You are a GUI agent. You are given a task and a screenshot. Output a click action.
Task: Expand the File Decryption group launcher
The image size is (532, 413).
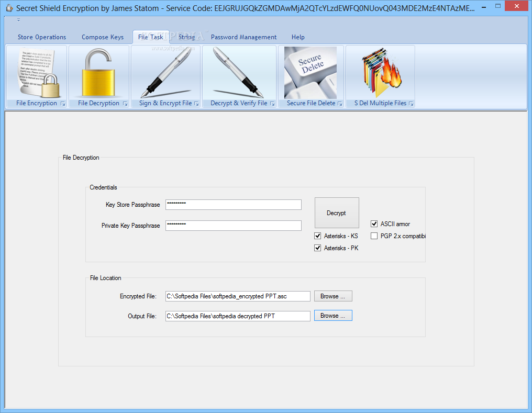125,104
